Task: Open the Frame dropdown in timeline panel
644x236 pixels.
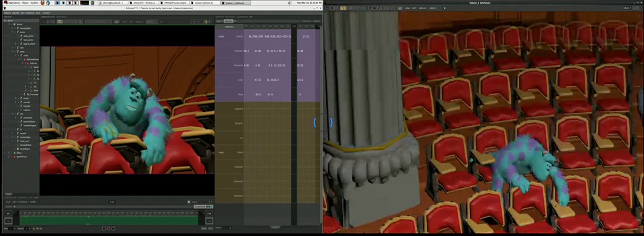Action: click(x=200, y=202)
